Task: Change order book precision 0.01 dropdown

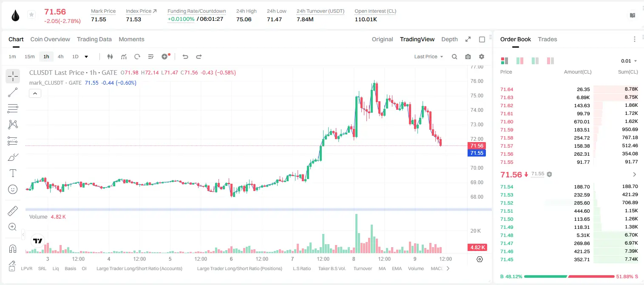Action: (x=629, y=61)
